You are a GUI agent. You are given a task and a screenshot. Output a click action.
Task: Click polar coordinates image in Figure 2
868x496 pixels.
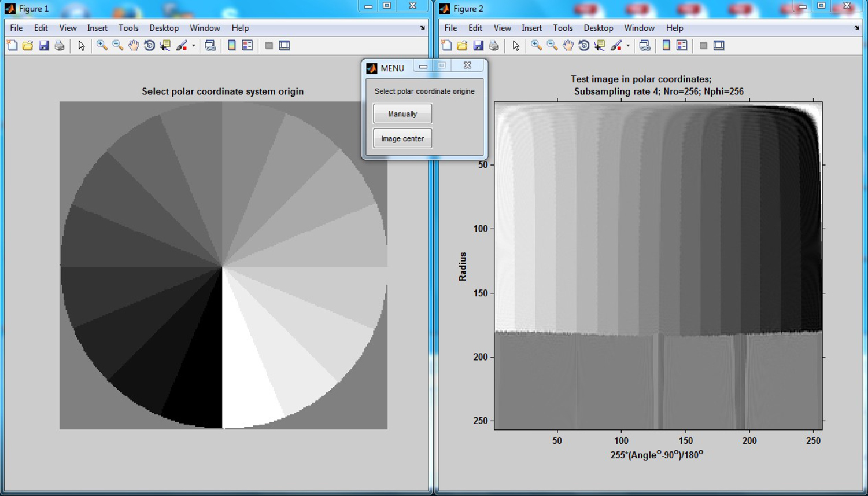(x=659, y=266)
